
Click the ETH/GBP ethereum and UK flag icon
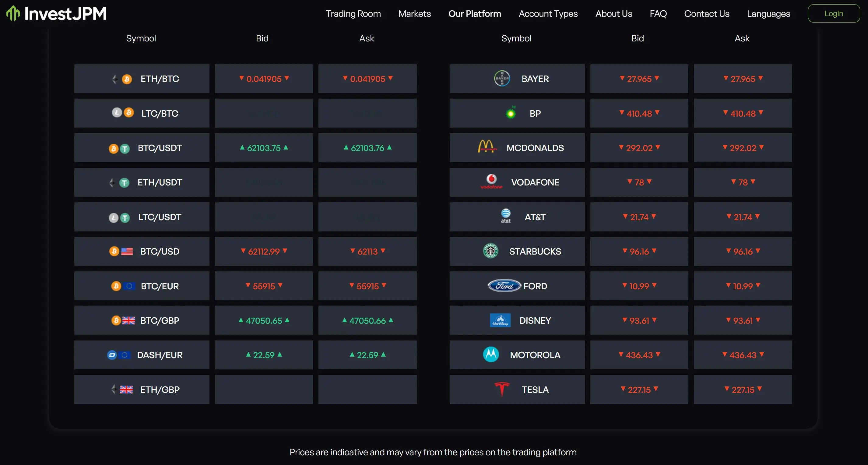(x=122, y=389)
